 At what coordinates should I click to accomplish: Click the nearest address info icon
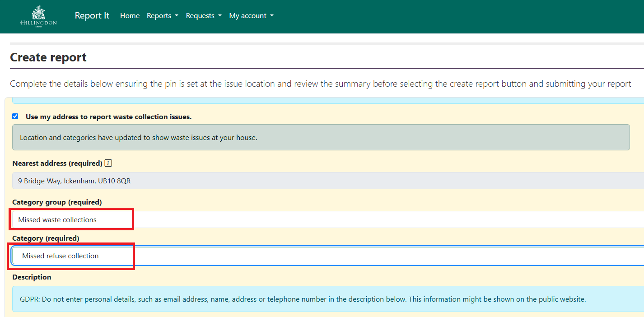click(108, 163)
